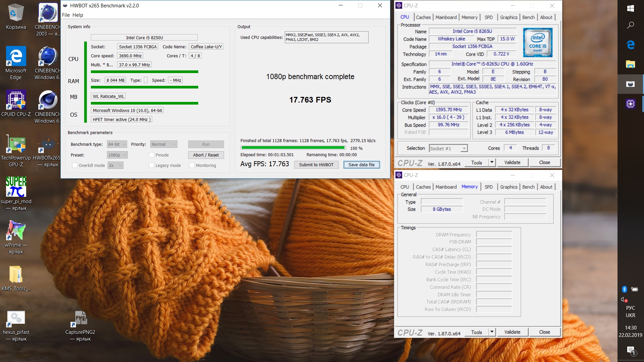Click the upper CPU-Z window title icon
The image size is (644, 362).
pyautogui.click(x=399, y=5)
